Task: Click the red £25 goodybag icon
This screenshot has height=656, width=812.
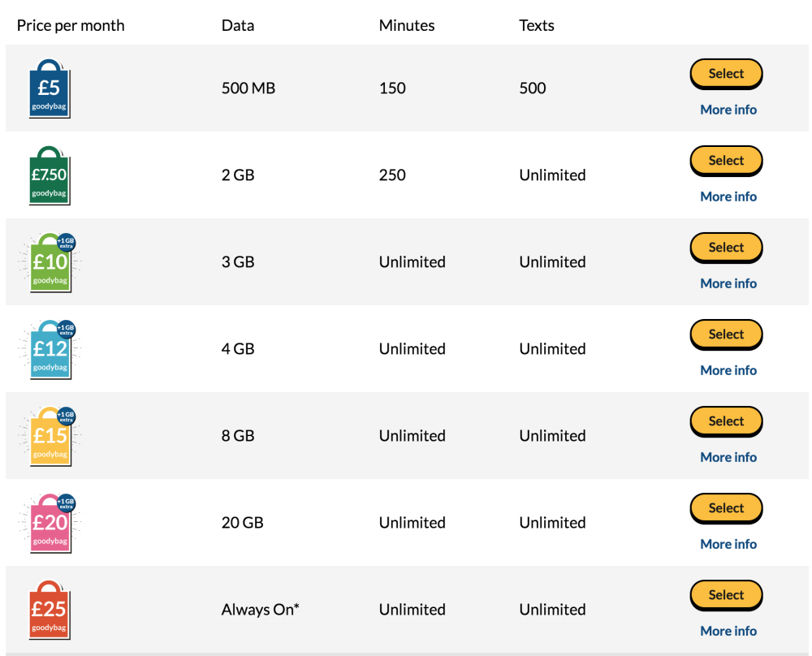Action: [x=50, y=610]
